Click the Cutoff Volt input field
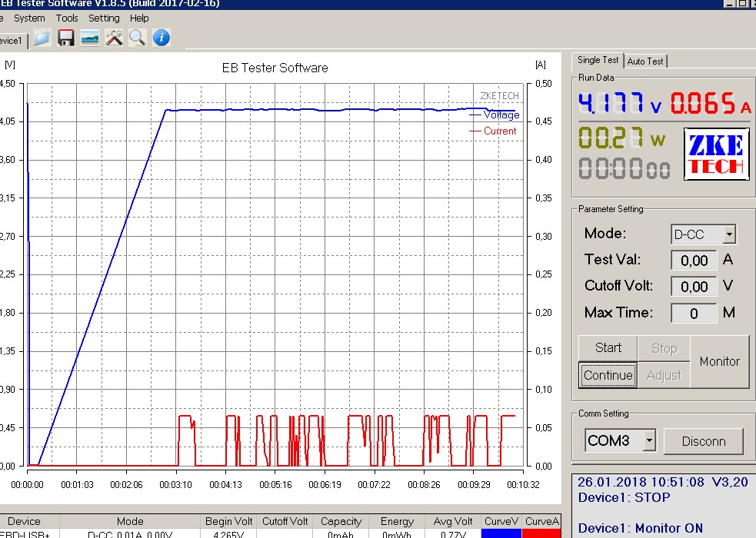 (x=694, y=287)
